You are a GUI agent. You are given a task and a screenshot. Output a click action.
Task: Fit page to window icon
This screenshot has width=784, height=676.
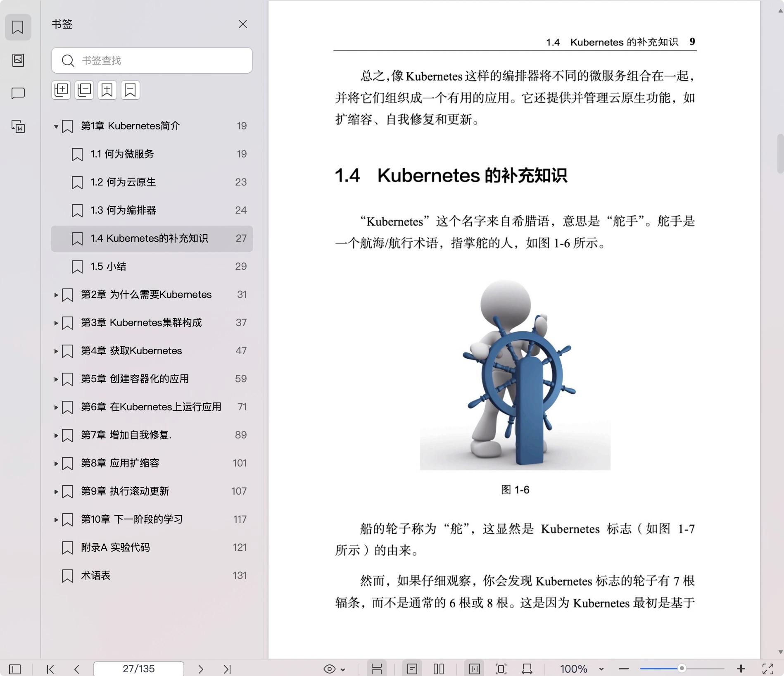[x=501, y=669]
